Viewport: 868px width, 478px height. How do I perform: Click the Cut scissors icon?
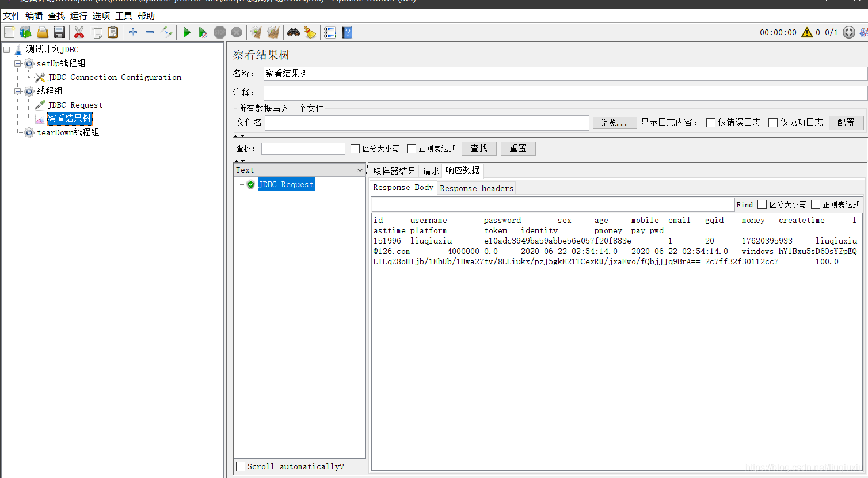(79, 32)
